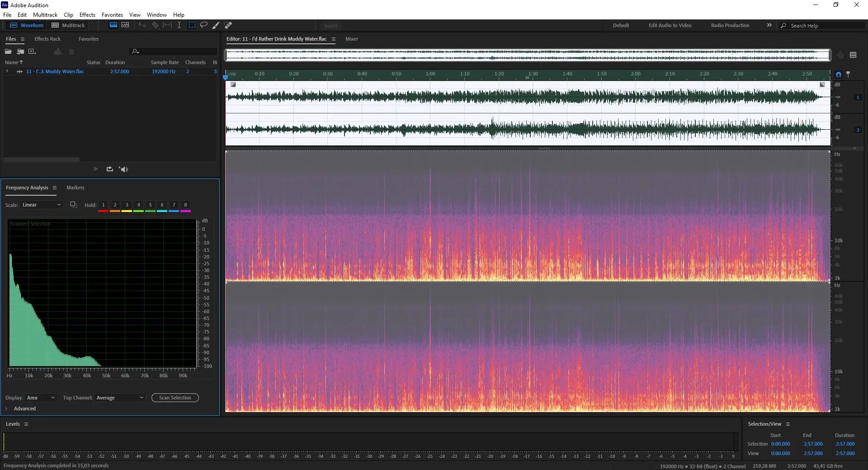
Task: Open the Frequency Analysis panel menu
Action: pos(55,188)
